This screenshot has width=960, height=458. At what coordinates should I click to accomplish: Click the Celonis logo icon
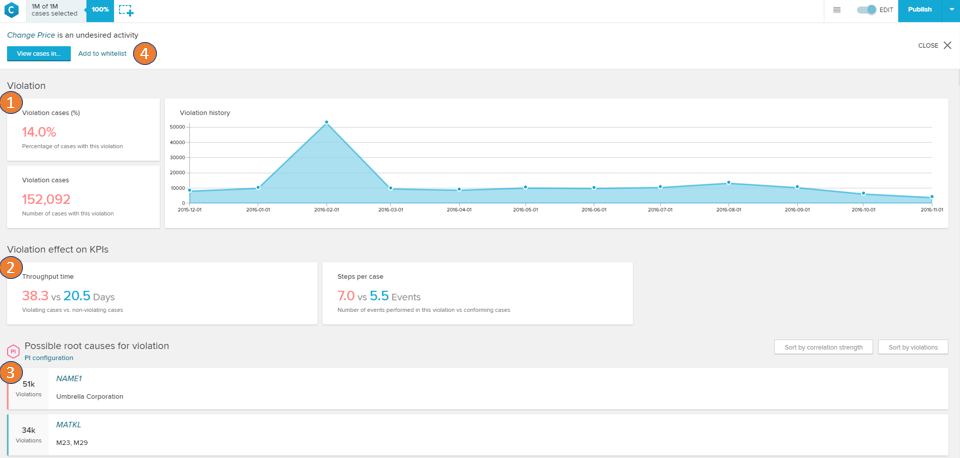pos(11,10)
